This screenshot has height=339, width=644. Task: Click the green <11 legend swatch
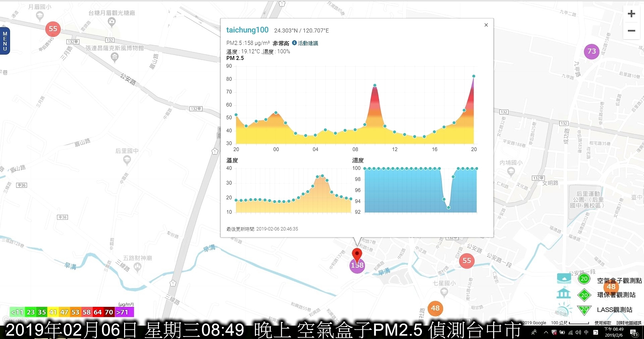(x=17, y=312)
